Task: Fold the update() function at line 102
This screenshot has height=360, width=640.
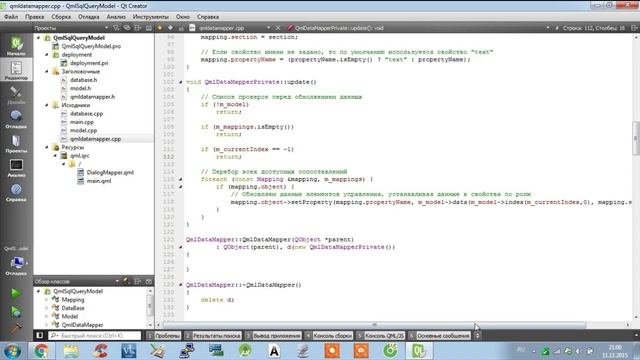Action: tap(180, 82)
